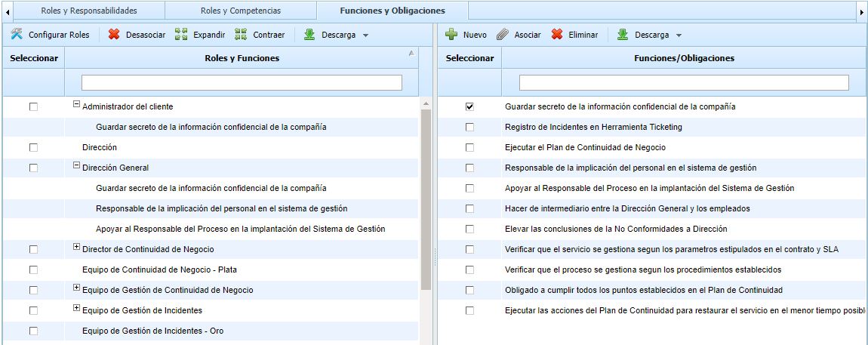Sort by Roles y Funciones column header

tap(242, 58)
